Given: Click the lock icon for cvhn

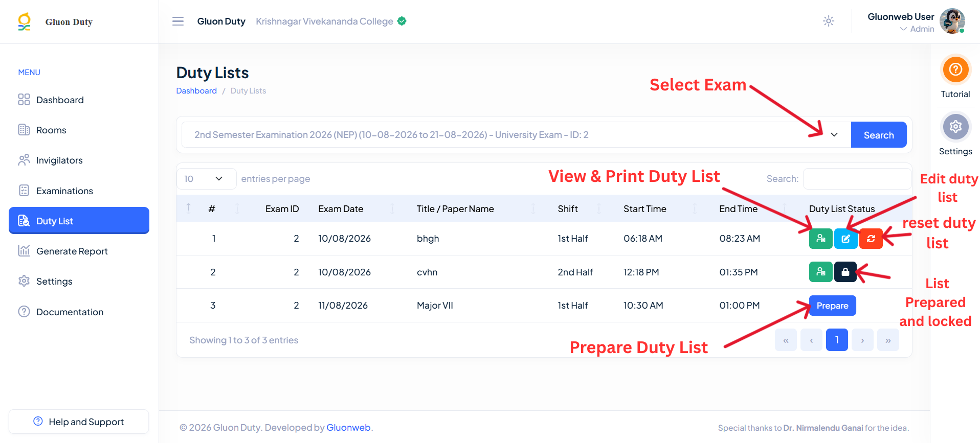Looking at the screenshot, I should [845, 272].
